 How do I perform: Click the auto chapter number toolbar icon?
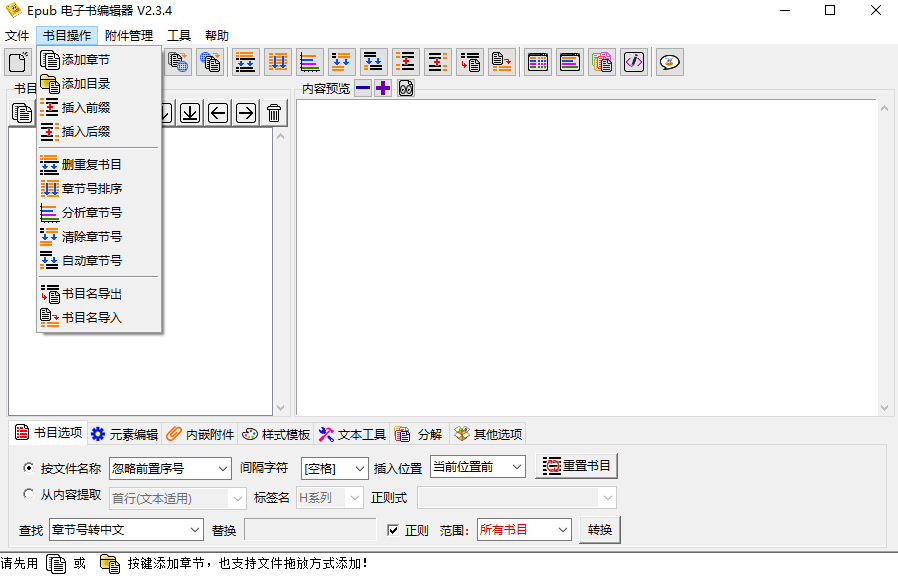373,62
